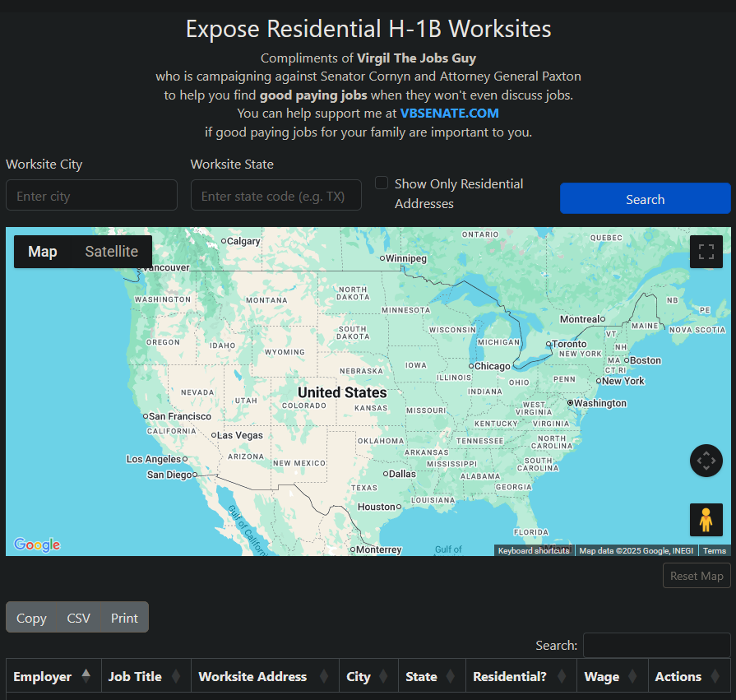
Task: Sort table by Wage column
Action: [x=612, y=676]
